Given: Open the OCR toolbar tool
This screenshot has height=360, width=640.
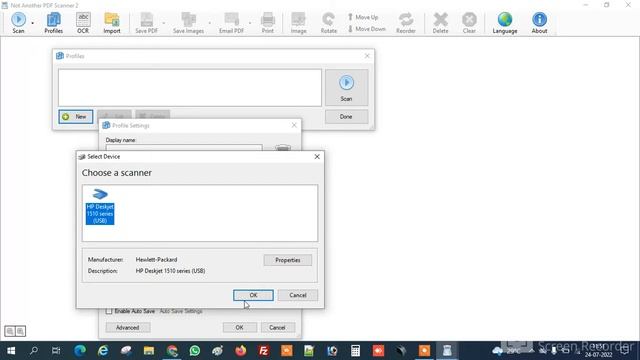Looking at the screenshot, I should (x=83, y=22).
